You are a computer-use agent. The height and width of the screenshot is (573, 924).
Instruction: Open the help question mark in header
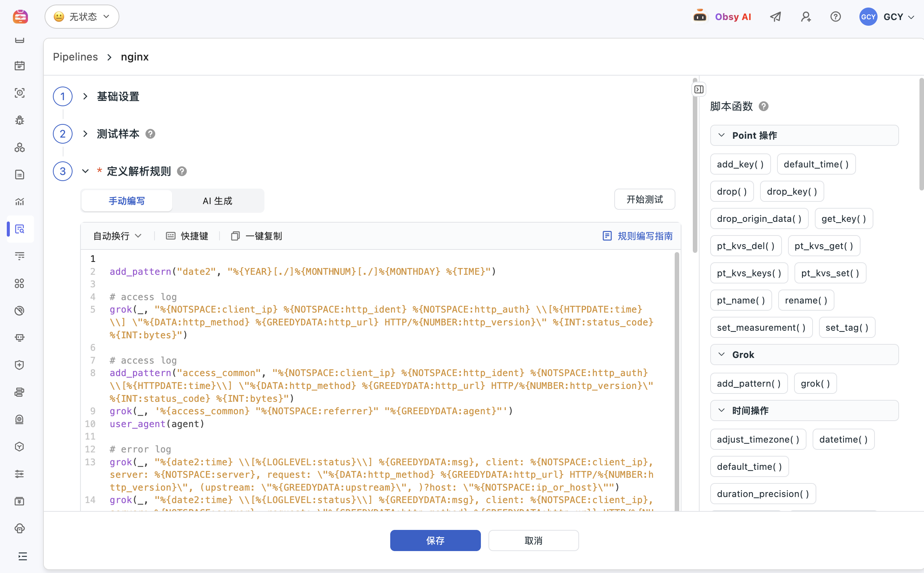pyautogui.click(x=835, y=17)
